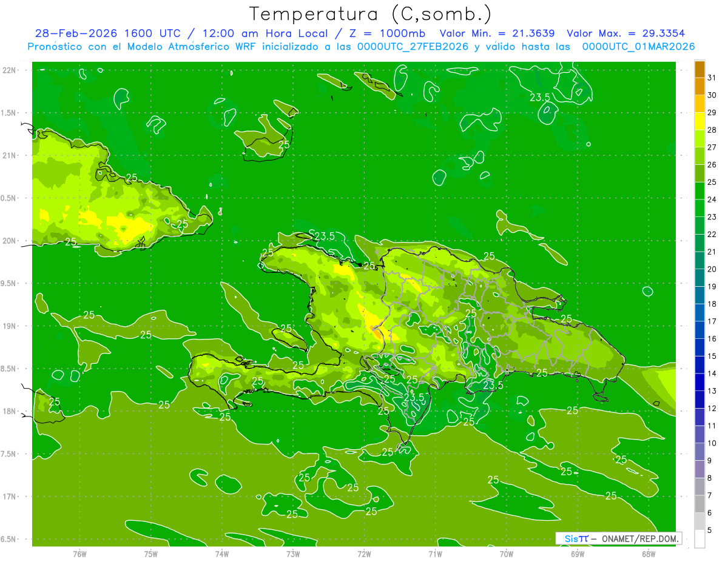This screenshot has height=562, width=728.
Task: Click color scale value "31"
Action: 712,78
